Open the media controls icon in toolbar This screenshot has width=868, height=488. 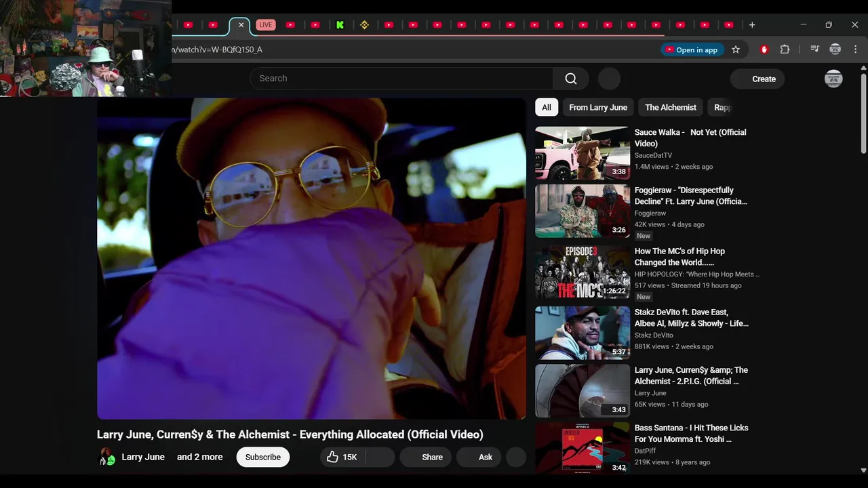click(x=814, y=49)
